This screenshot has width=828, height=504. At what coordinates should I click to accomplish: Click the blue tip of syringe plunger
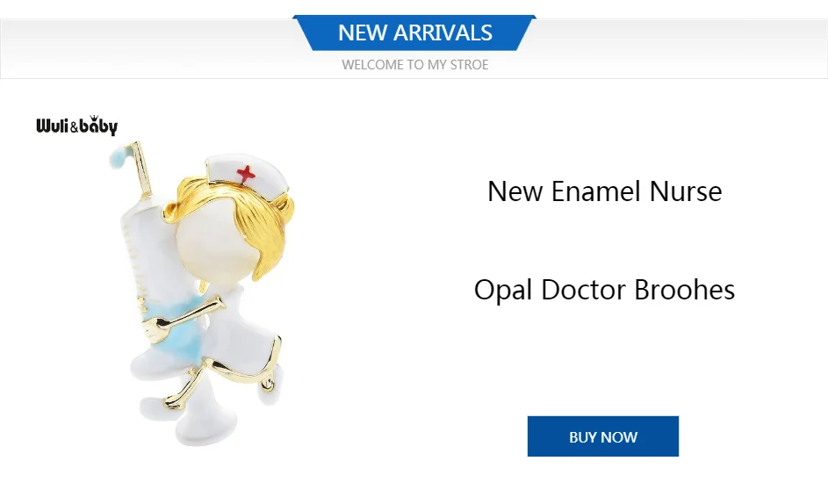(119, 155)
